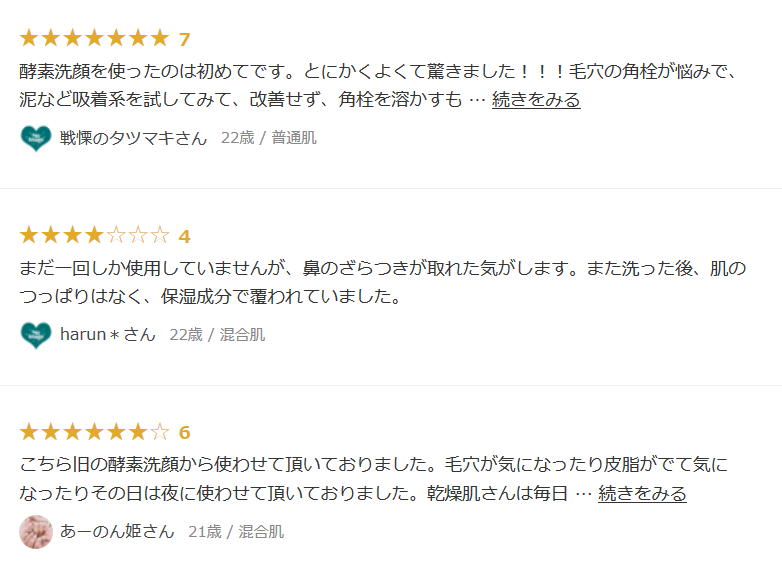Click teal heart avatar of 戦慄のタツマキさん
This screenshot has height=572, width=782.
coord(35,138)
